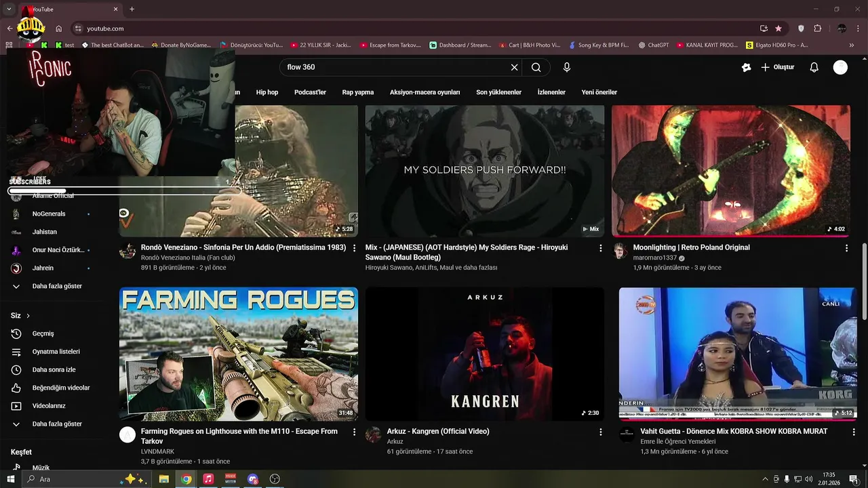Open the Moonlighting video's three-dot options
Screen dimensions: 868x488
click(x=846, y=249)
